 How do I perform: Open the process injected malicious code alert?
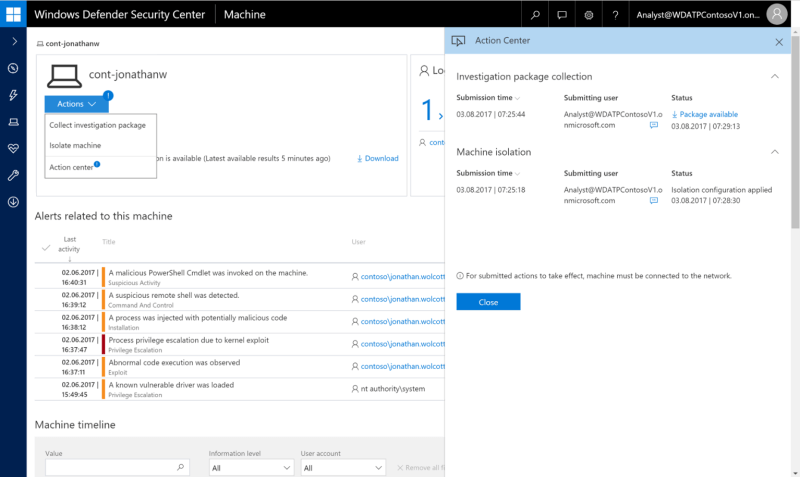coord(197,318)
